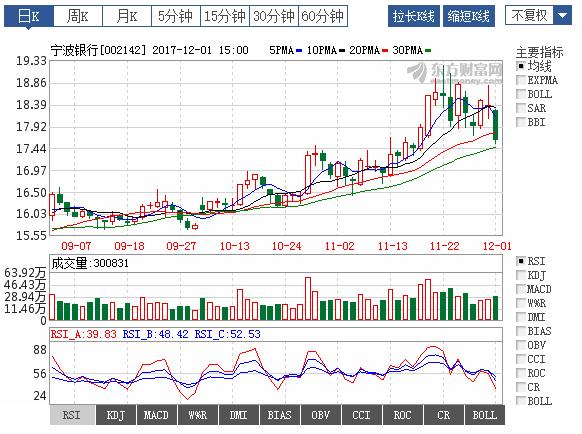Select the SAR main indicator option
This screenshot has width=582, height=434.
(521, 108)
